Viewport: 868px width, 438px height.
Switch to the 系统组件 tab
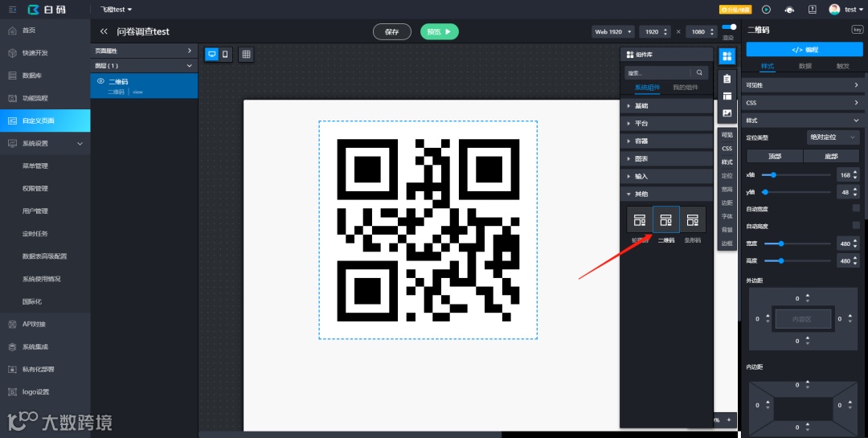(647, 88)
